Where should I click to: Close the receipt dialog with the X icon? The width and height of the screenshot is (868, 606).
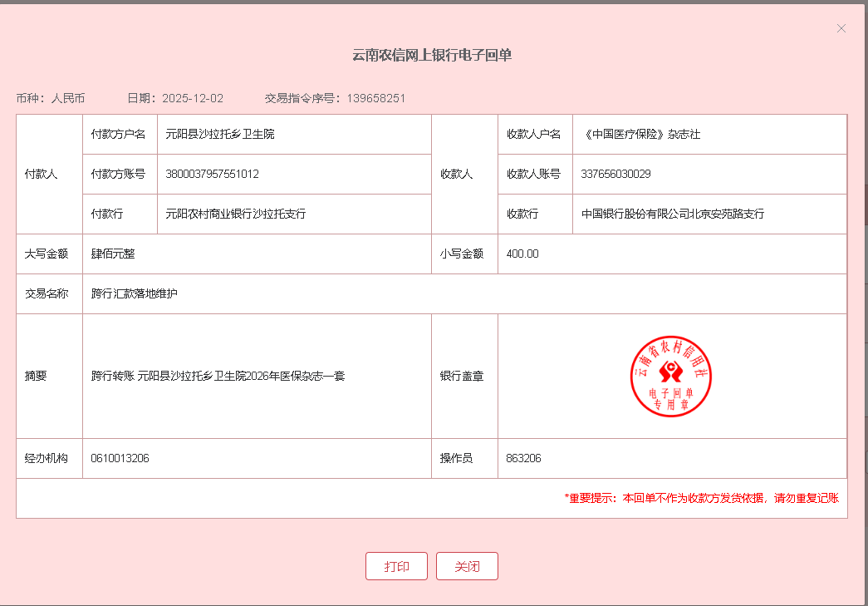point(841,28)
